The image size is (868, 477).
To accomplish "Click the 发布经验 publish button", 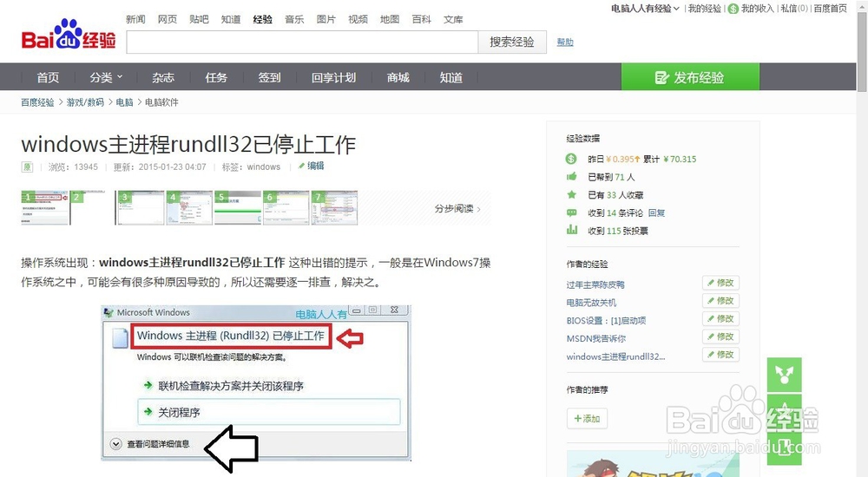I will [690, 77].
